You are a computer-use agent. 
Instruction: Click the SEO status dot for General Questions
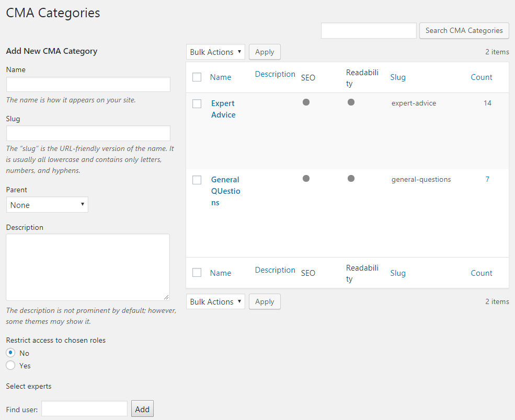click(x=306, y=179)
